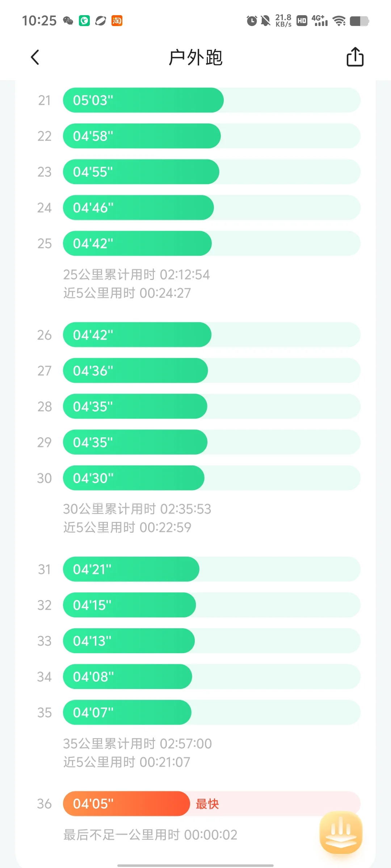Open the share icon at top right

(355, 57)
